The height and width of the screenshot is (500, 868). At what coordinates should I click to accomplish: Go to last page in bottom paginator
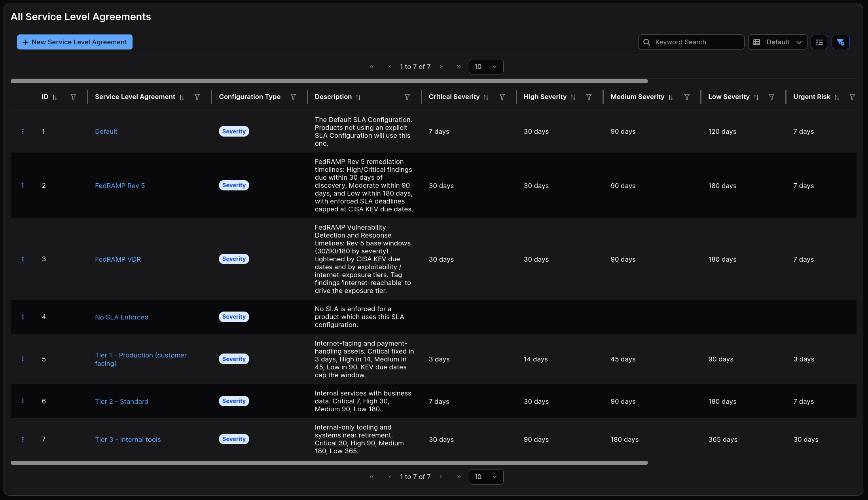click(x=459, y=477)
